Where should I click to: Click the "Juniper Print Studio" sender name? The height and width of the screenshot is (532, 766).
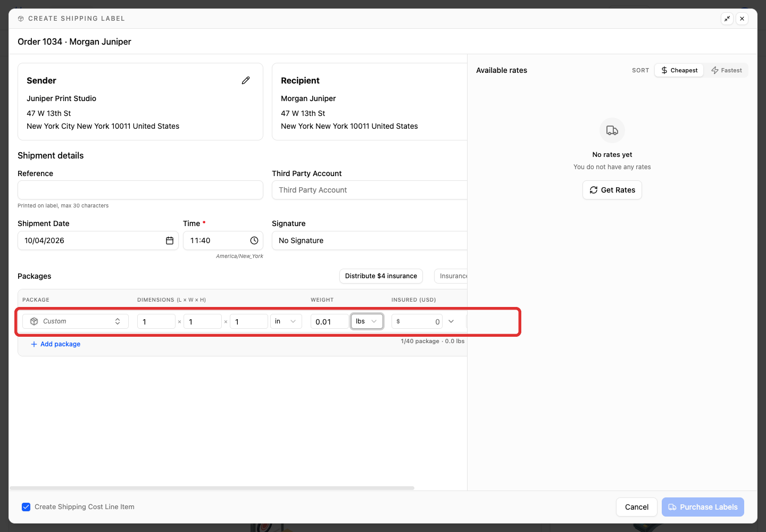[x=62, y=98]
